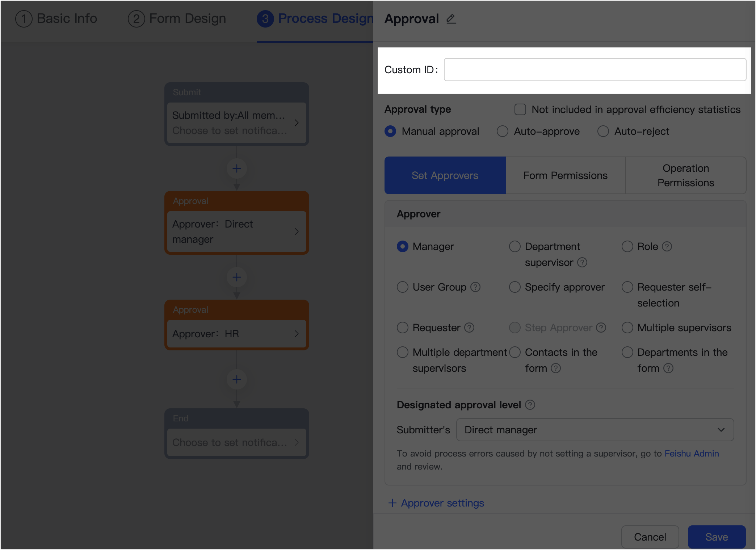Add node with plus icon below Direct manager approval
The image size is (756, 550).
click(x=237, y=277)
